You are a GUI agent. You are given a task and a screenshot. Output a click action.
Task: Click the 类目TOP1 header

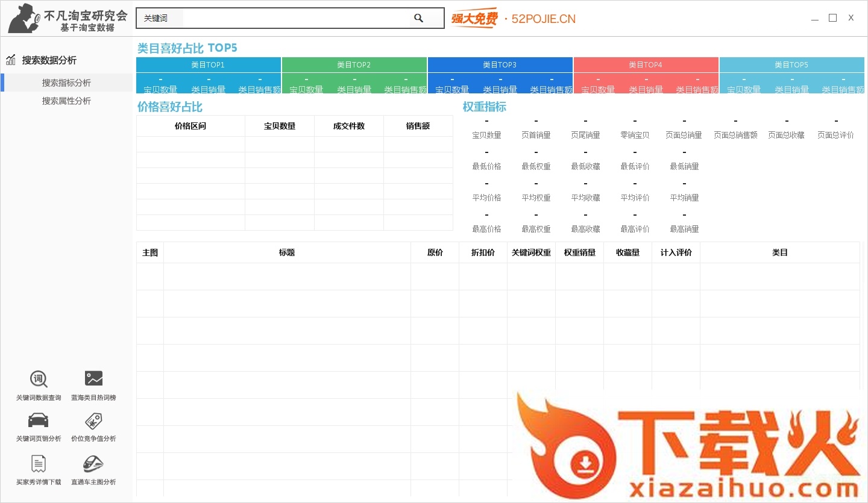click(209, 64)
